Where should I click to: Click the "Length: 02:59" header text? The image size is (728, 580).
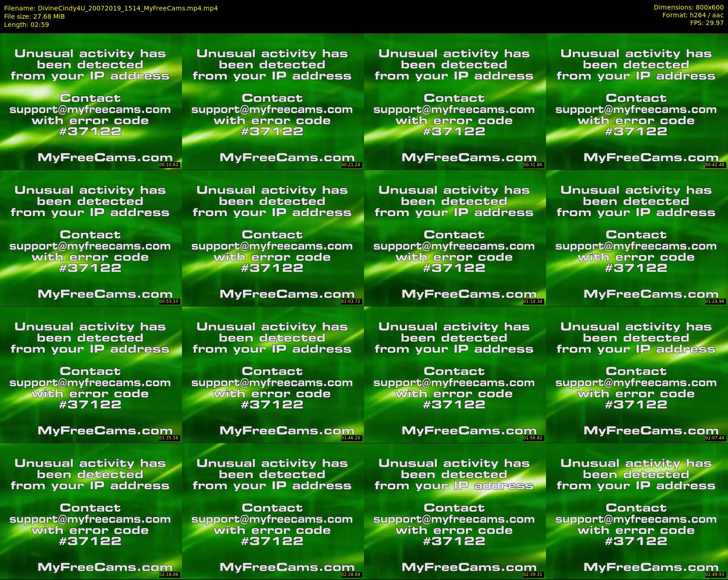pyautogui.click(x=26, y=25)
